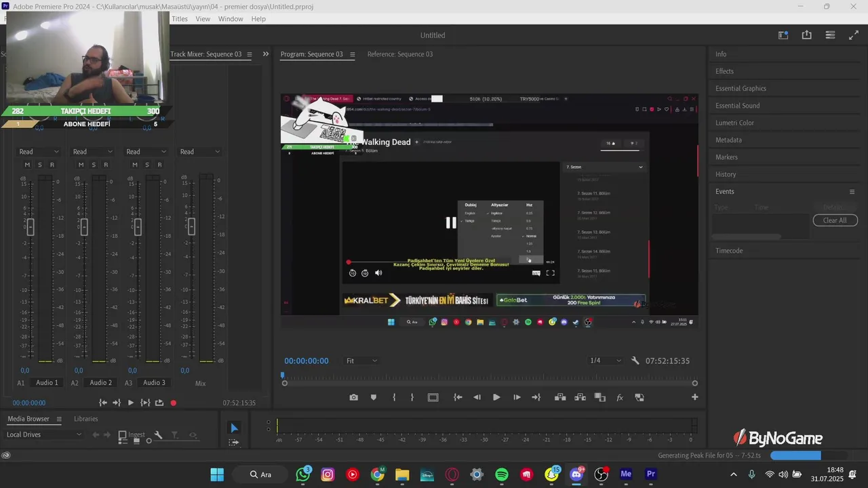
Task: Click the Mix track volume fader
Action: coord(191,226)
